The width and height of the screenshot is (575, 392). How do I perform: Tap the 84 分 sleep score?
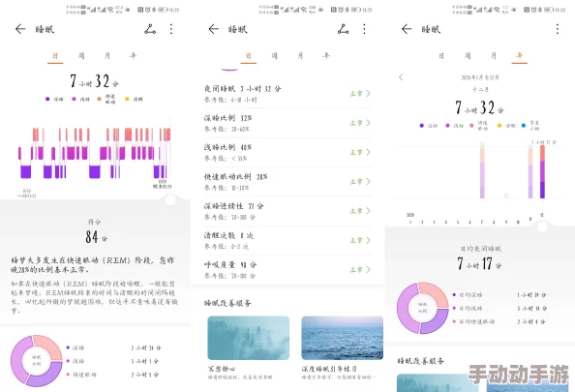point(97,237)
